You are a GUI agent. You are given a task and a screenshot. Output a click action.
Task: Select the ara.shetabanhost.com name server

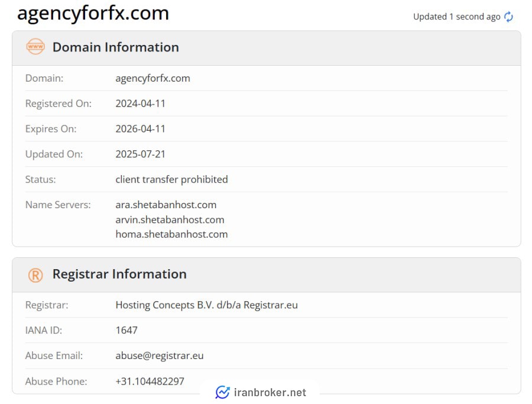pyautogui.click(x=166, y=205)
